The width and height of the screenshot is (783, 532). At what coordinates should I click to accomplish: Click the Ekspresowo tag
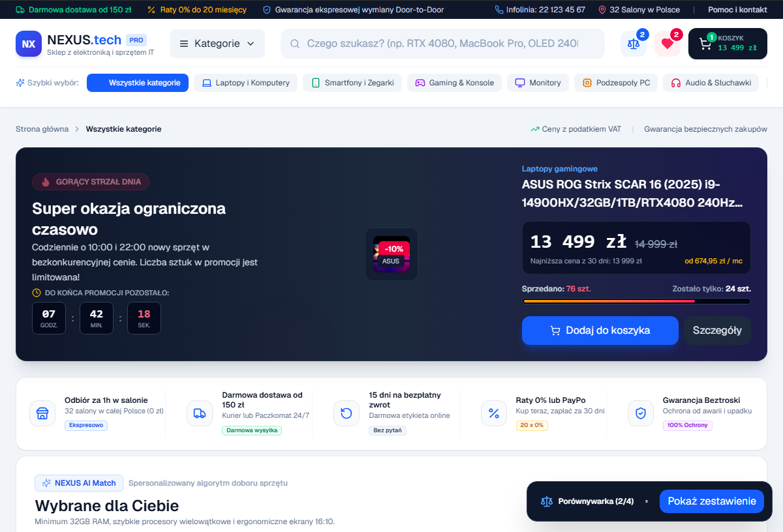click(x=86, y=425)
